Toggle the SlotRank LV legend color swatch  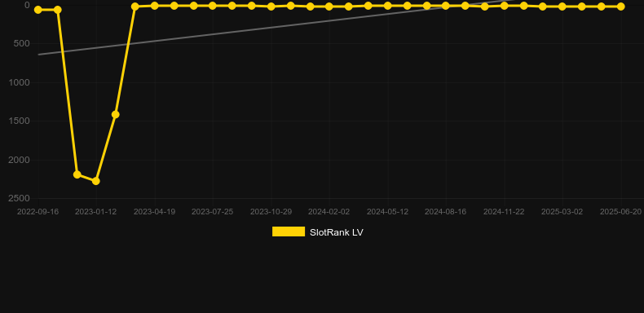[289, 231]
